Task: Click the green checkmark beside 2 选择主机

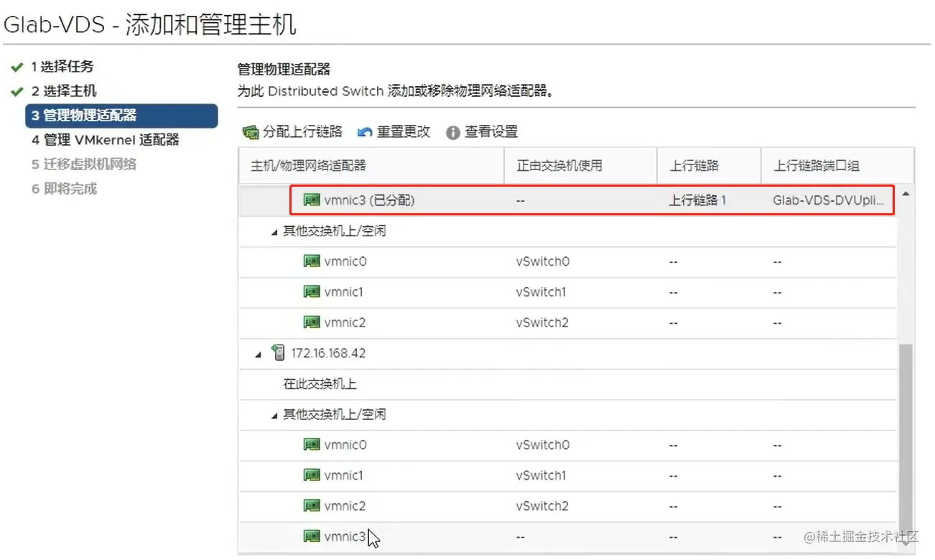Action: point(17,92)
